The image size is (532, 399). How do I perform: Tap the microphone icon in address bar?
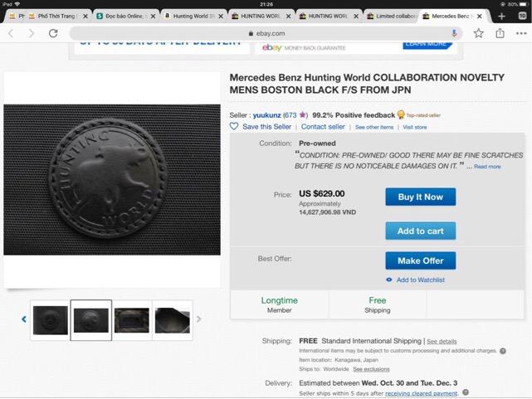(x=455, y=33)
